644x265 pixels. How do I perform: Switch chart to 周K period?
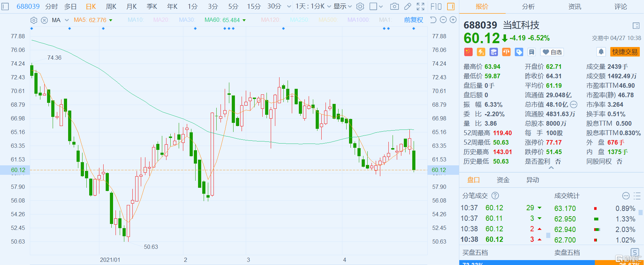[x=111, y=6]
